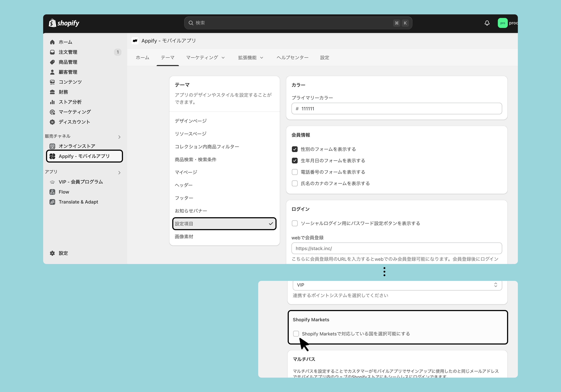
Task: Click the Shopify logo
Action: [64, 23]
